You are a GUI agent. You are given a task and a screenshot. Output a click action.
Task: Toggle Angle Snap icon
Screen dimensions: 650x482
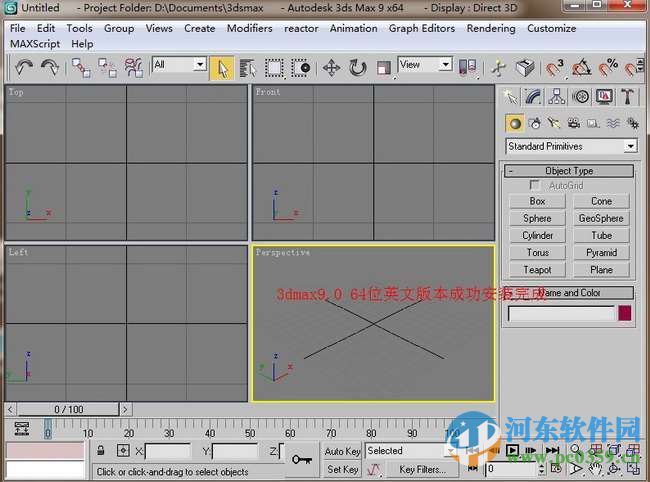click(x=582, y=68)
